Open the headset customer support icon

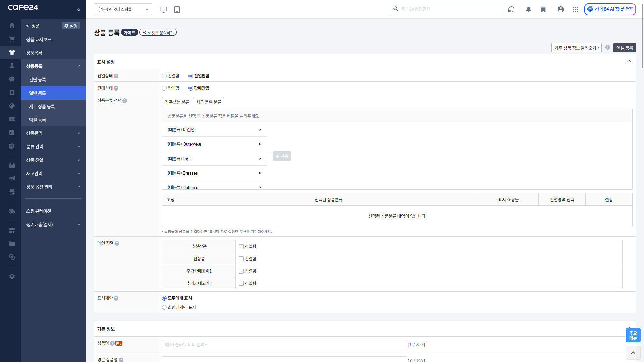tap(511, 9)
